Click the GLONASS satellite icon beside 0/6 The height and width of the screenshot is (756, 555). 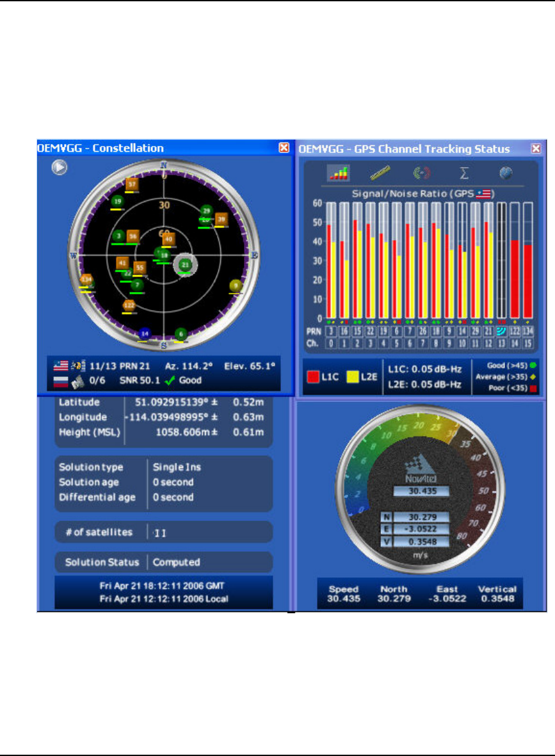click(77, 382)
